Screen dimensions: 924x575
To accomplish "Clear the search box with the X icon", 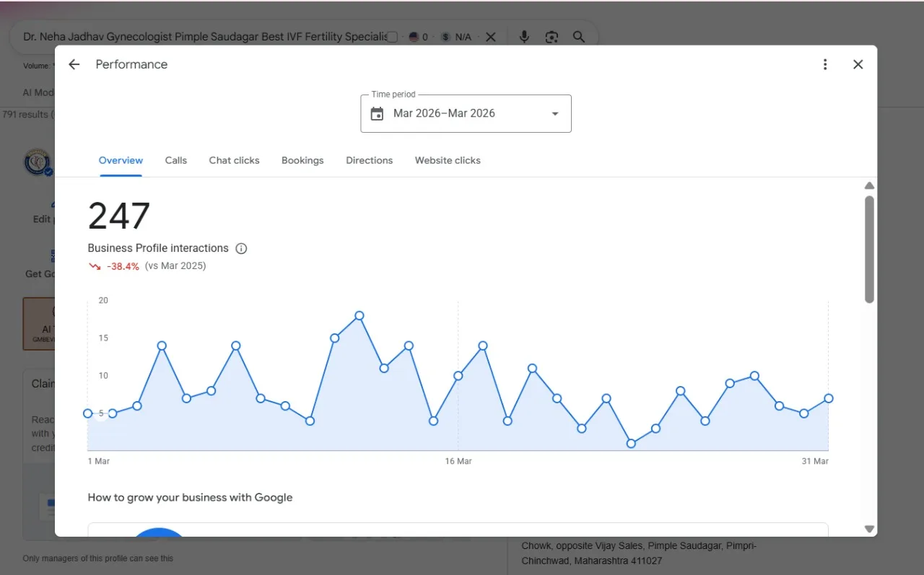I will 490,37.
